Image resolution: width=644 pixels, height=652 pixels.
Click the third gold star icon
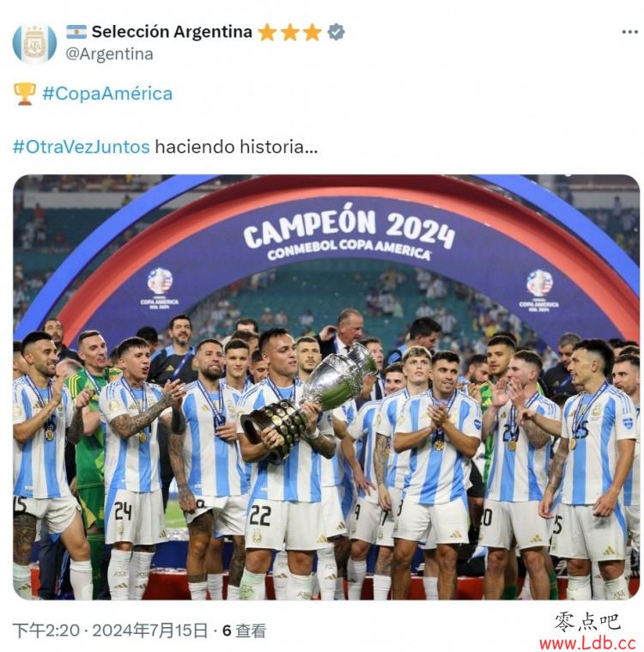[312, 33]
